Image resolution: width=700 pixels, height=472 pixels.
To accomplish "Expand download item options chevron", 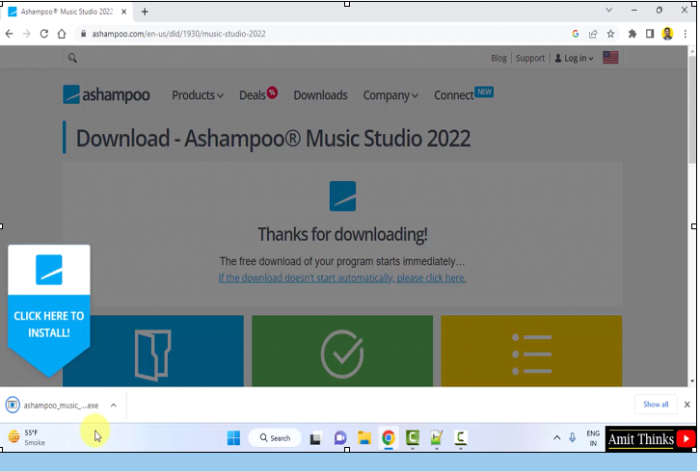I will click(x=113, y=405).
